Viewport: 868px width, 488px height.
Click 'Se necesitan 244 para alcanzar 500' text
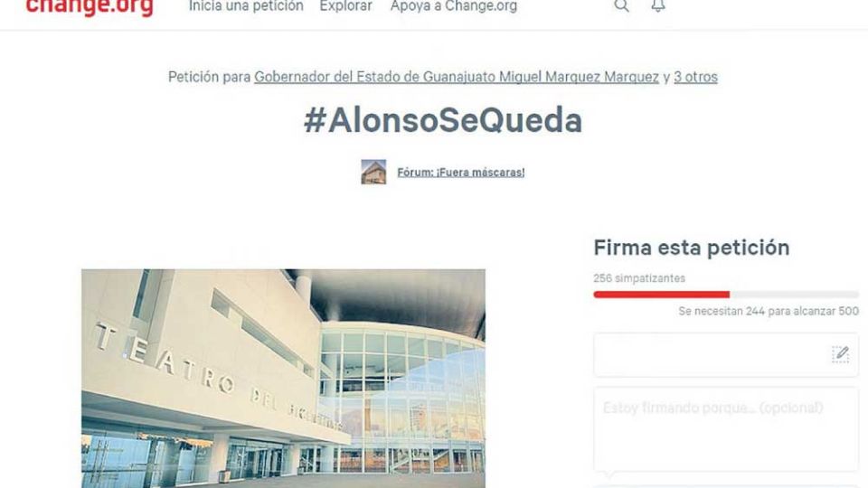pos(769,311)
